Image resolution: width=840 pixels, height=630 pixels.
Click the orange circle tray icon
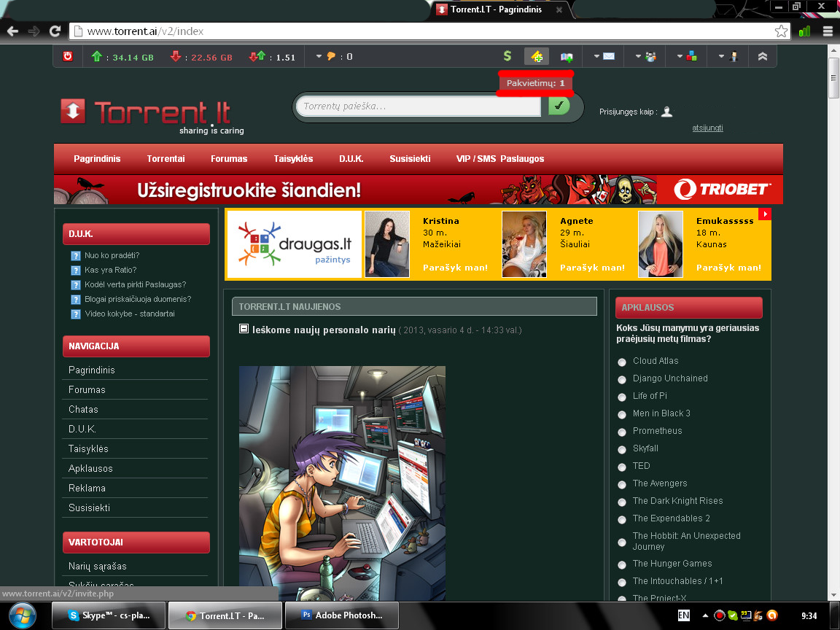tap(772, 615)
